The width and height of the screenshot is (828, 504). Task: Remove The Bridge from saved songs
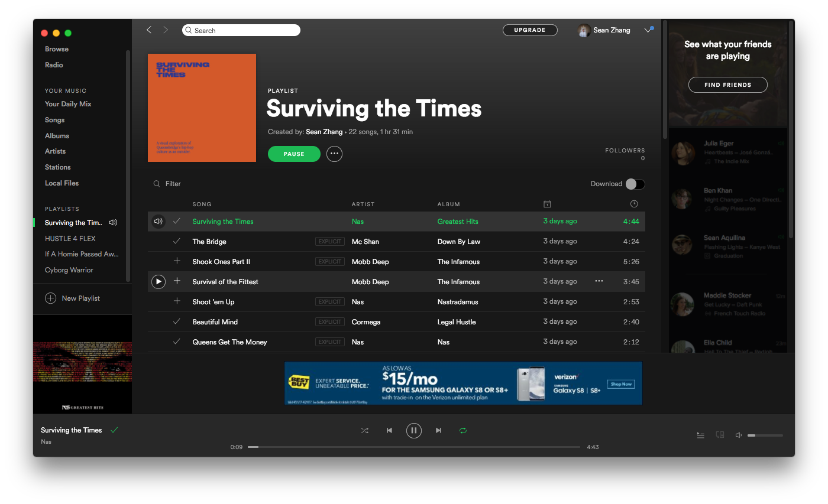(176, 242)
